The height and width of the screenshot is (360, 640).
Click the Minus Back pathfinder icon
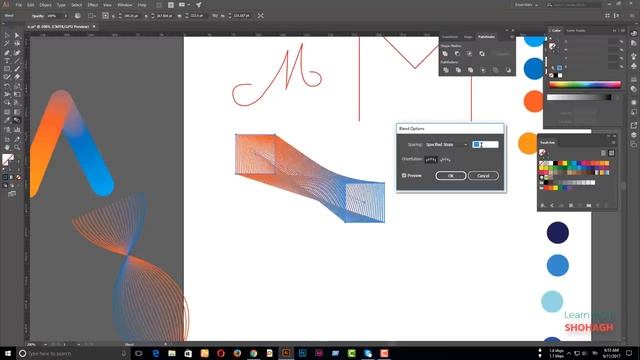click(508, 70)
